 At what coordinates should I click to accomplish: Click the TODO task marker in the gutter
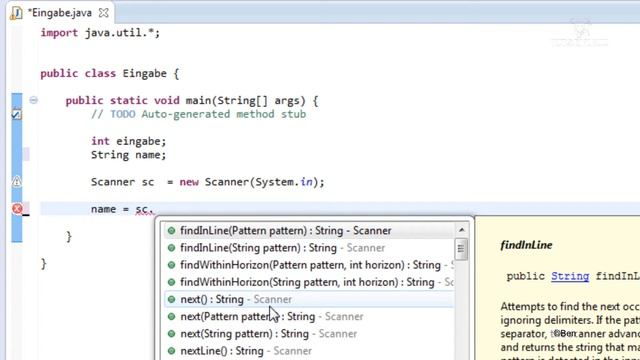[x=16, y=114]
